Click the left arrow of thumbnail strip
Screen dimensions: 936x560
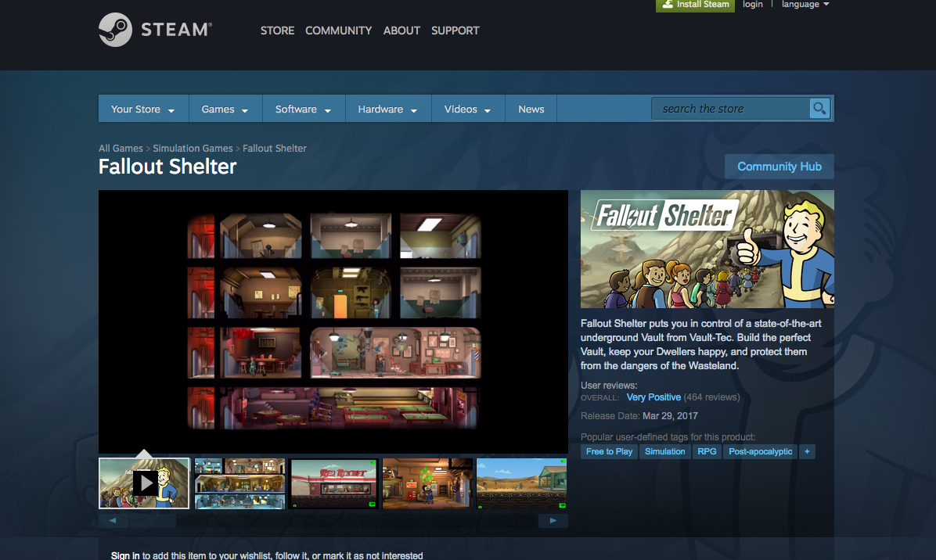[x=113, y=521]
